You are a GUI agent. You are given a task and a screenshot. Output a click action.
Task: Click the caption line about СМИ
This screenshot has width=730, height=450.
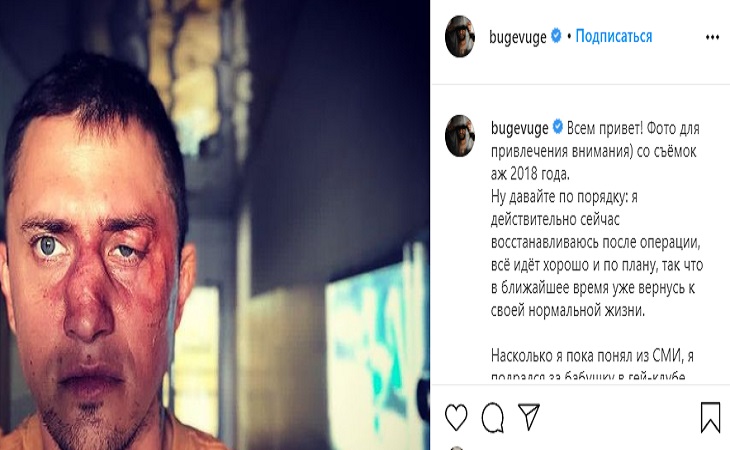[x=592, y=356]
